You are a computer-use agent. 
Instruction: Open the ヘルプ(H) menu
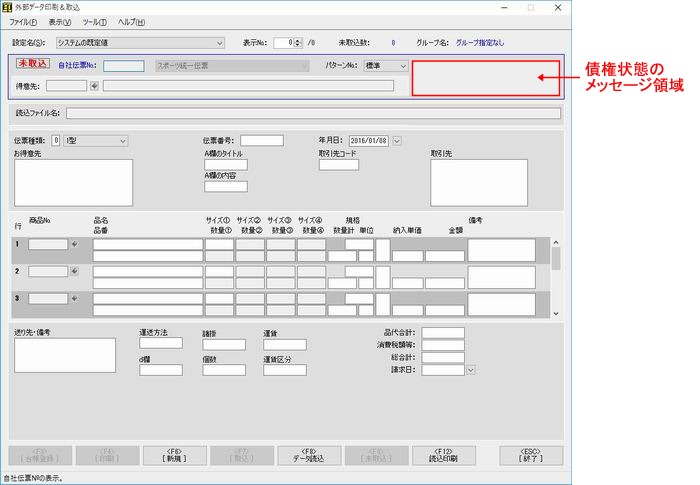tap(131, 22)
